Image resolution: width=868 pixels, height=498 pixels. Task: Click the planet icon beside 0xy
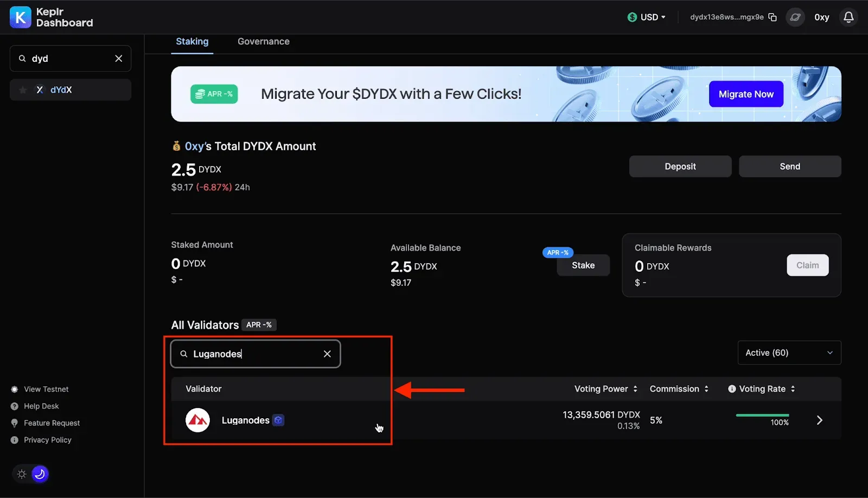click(795, 17)
